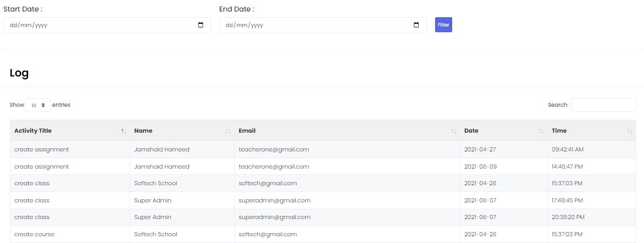Viewport: 644px width, 243px height.
Task: Sort by Email column arrows
Action: pos(454,131)
